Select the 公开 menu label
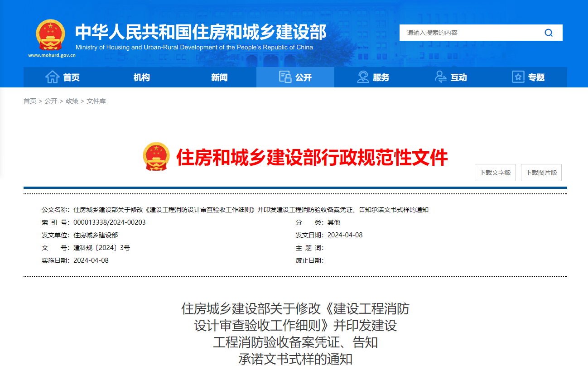This screenshot has width=588, height=380. pos(304,77)
